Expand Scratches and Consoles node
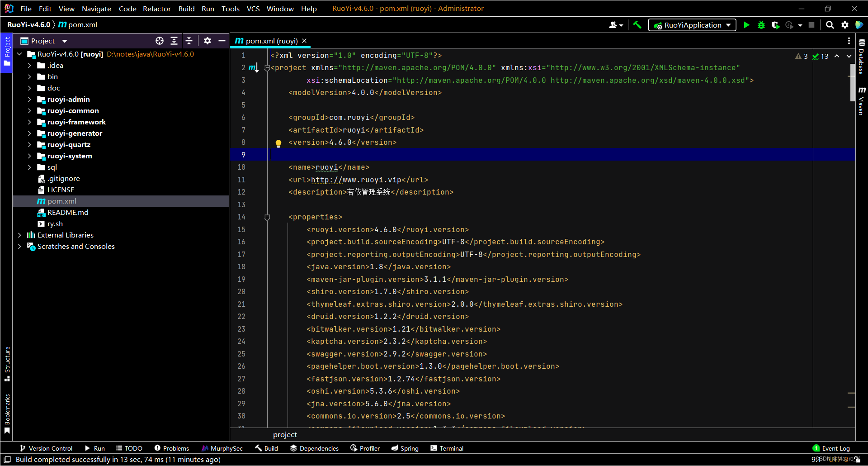The height and width of the screenshot is (466, 868). coord(19,247)
